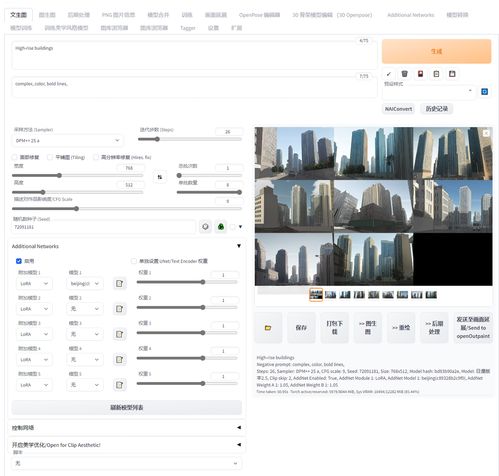Open the Tagger tab
This screenshot has height=476, width=499.
tap(188, 28)
